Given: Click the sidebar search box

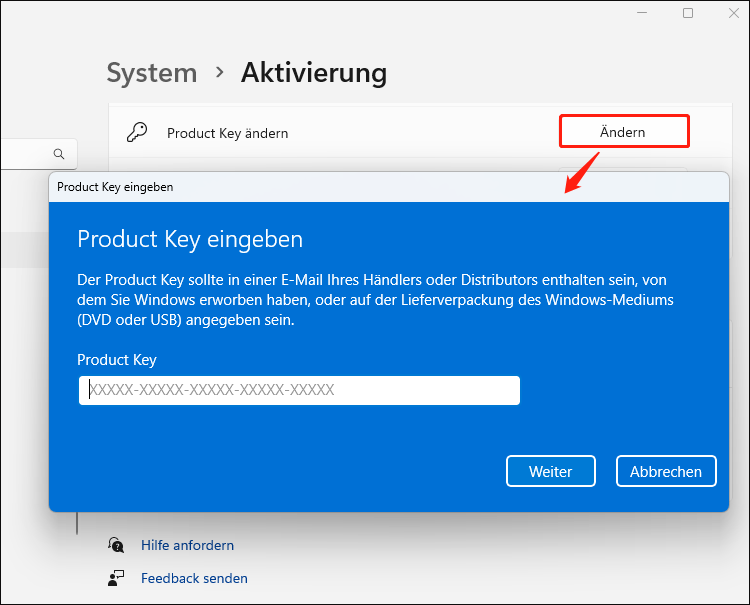Looking at the screenshot, I should coord(38,154).
